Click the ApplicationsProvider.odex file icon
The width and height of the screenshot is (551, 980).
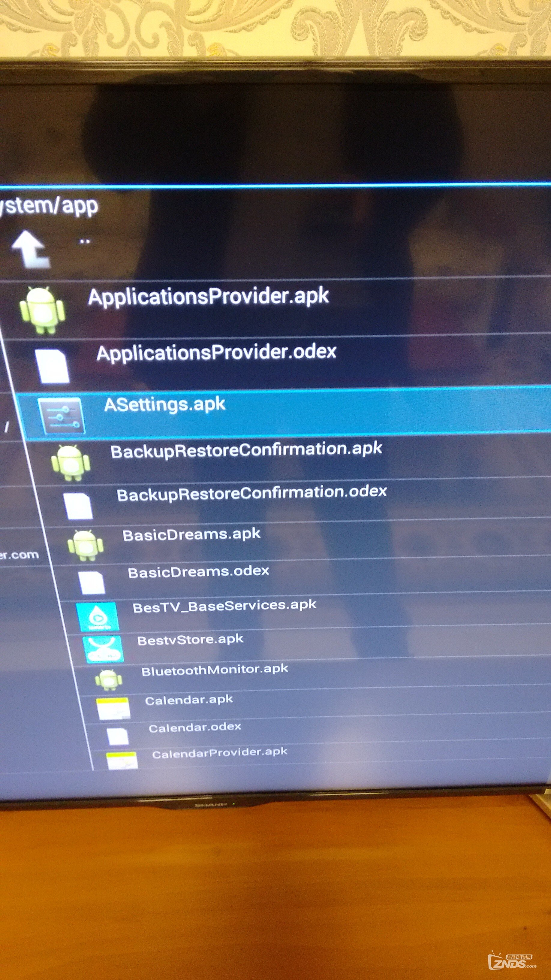(x=52, y=366)
